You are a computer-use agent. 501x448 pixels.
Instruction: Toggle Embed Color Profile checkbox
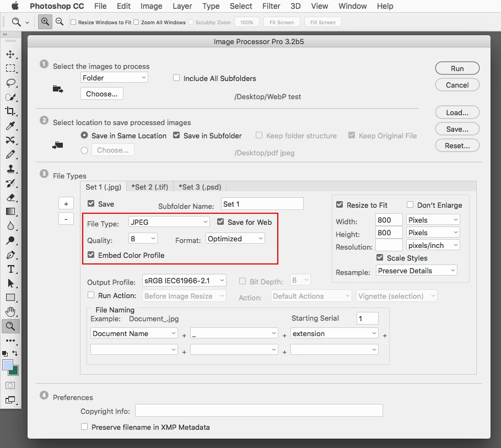coord(91,255)
